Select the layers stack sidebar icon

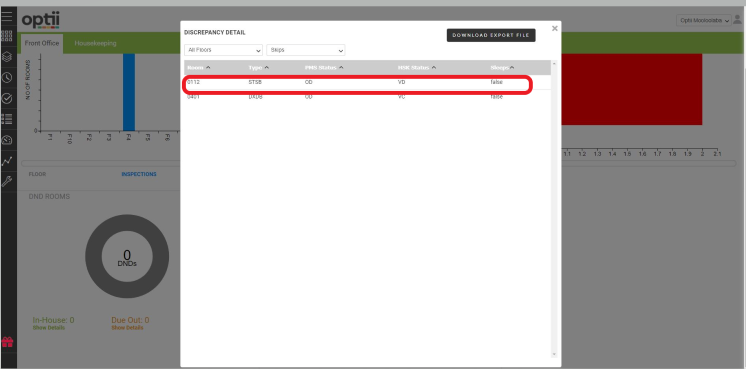coord(7,57)
